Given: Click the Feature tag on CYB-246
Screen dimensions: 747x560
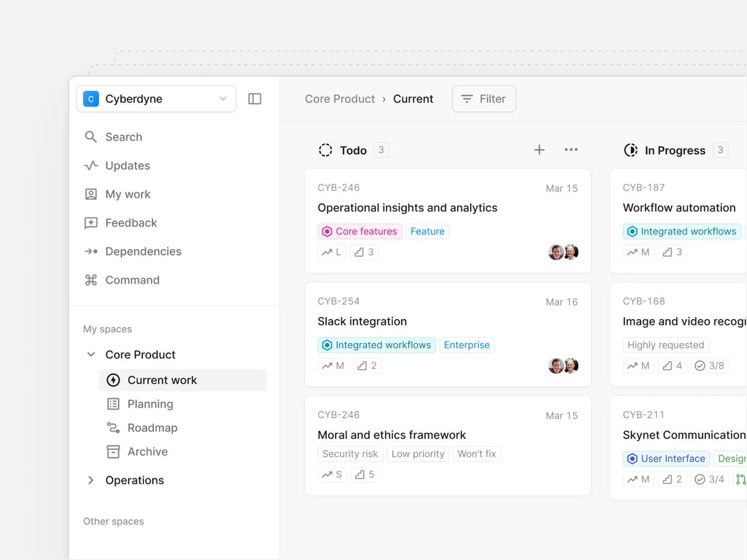Looking at the screenshot, I should [428, 231].
